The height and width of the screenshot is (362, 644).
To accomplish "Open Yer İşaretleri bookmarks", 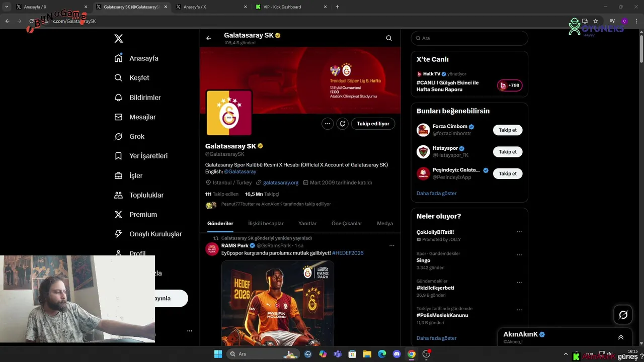I will coord(141,156).
